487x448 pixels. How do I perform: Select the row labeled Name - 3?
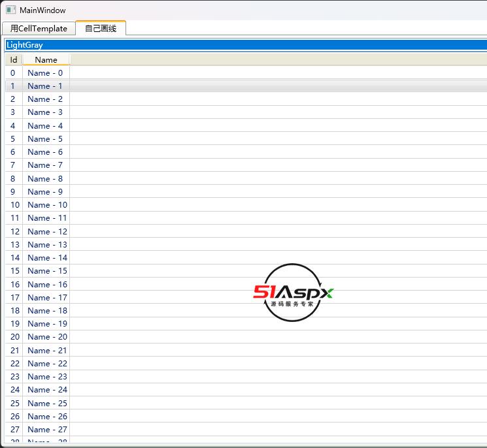(x=45, y=112)
